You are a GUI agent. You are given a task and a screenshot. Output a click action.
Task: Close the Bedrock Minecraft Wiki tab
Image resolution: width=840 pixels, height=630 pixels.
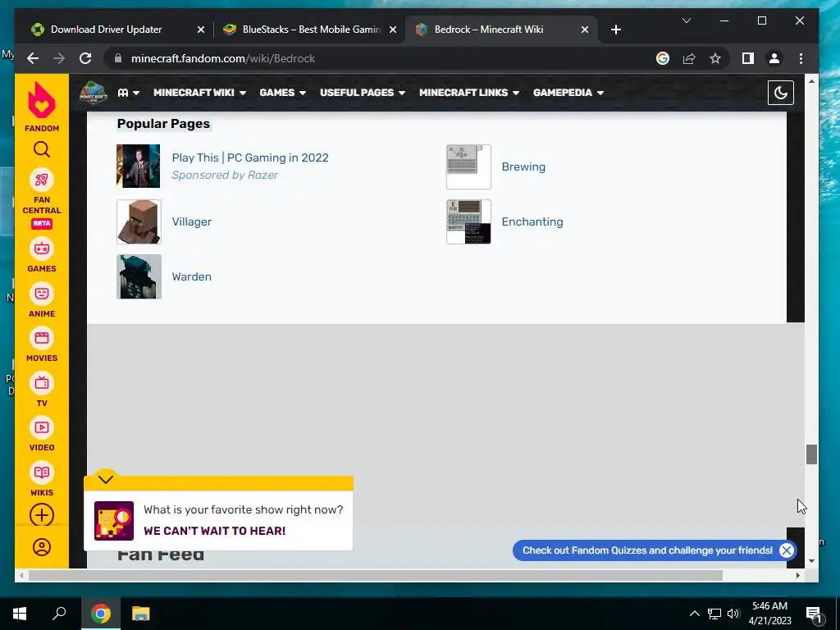coord(584,30)
